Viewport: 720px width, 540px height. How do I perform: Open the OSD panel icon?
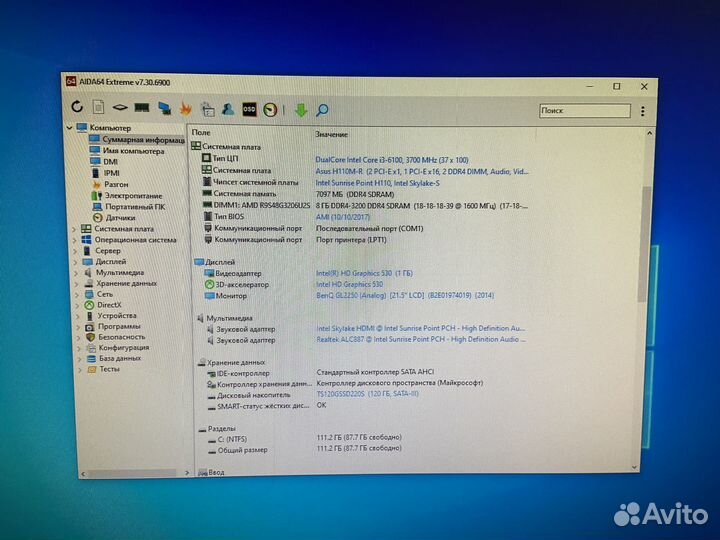[249, 109]
